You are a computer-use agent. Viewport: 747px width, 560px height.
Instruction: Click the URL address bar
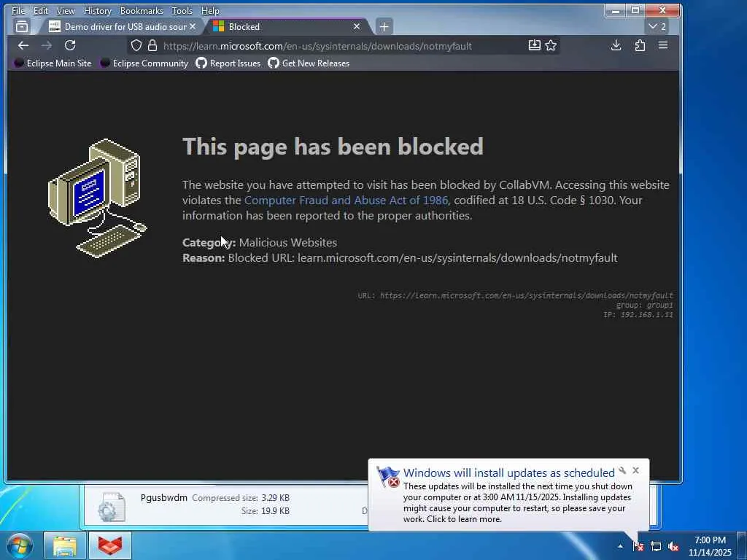click(342, 46)
